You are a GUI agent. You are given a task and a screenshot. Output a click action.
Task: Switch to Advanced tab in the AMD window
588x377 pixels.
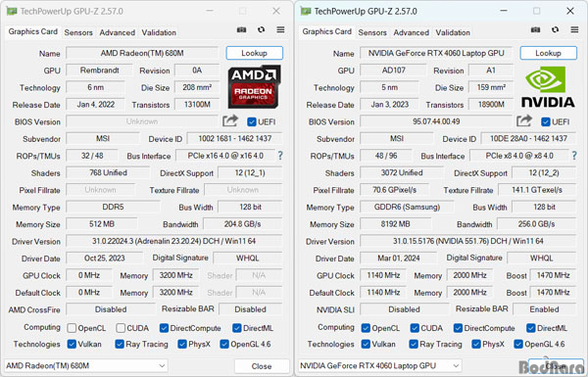click(117, 32)
